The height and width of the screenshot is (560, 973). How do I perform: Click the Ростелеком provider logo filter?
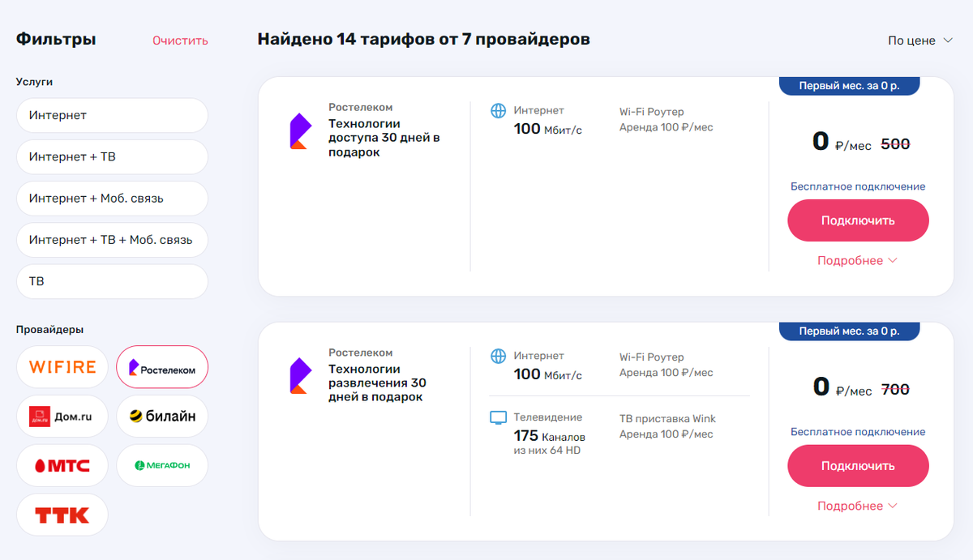pos(162,367)
